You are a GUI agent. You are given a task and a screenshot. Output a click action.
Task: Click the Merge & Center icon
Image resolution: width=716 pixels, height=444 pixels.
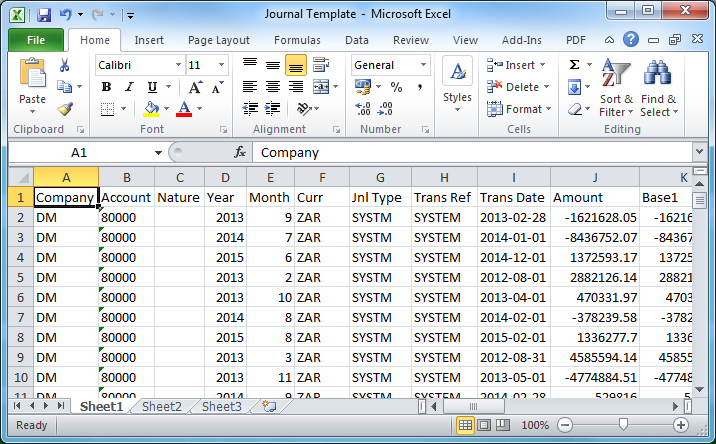pos(321,86)
